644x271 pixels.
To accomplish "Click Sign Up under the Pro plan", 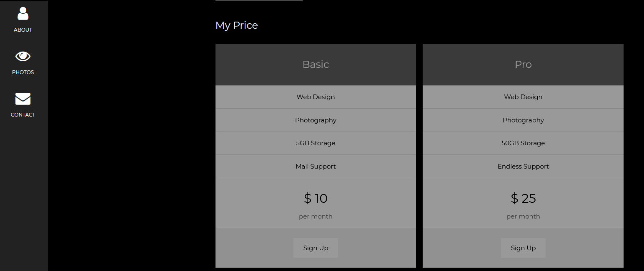I will pyautogui.click(x=523, y=248).
